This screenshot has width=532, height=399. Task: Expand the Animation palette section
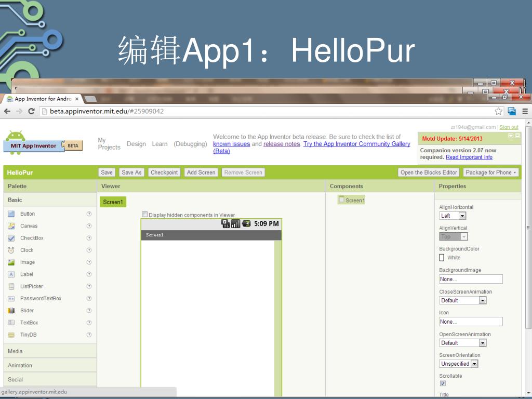point(50,365)
